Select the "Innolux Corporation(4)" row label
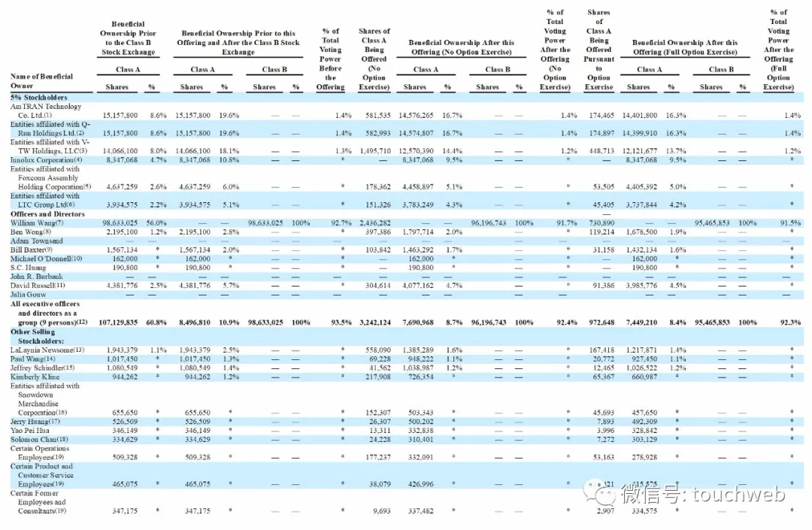 pos(46,160)
